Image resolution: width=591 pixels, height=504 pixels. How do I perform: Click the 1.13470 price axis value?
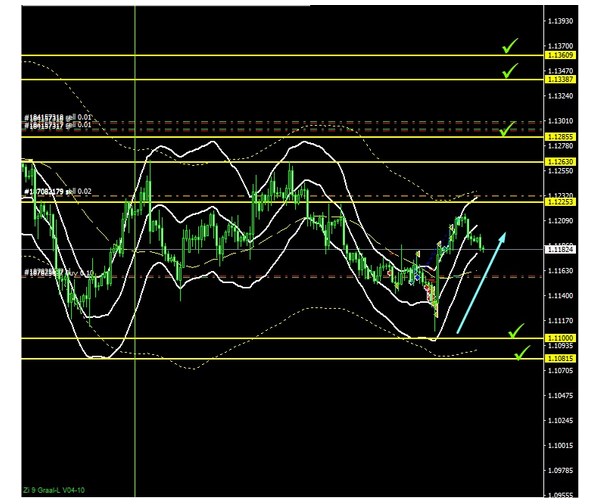pos(560,71)
